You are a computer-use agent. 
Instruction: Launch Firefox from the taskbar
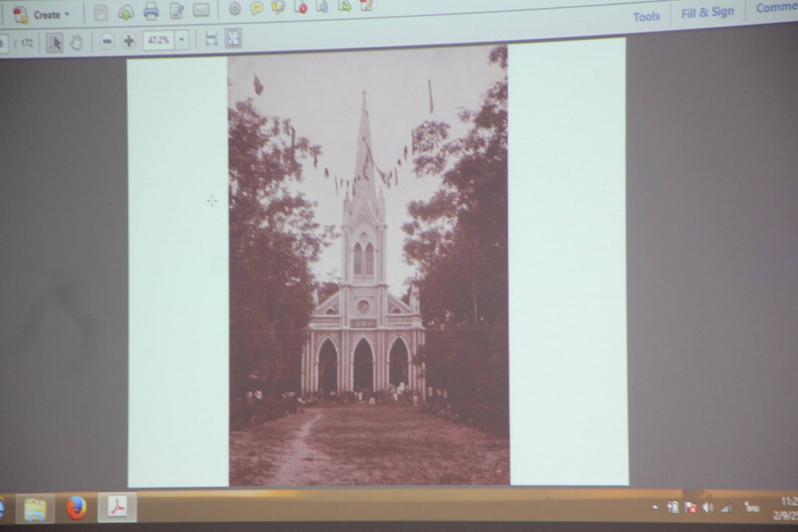76,507
